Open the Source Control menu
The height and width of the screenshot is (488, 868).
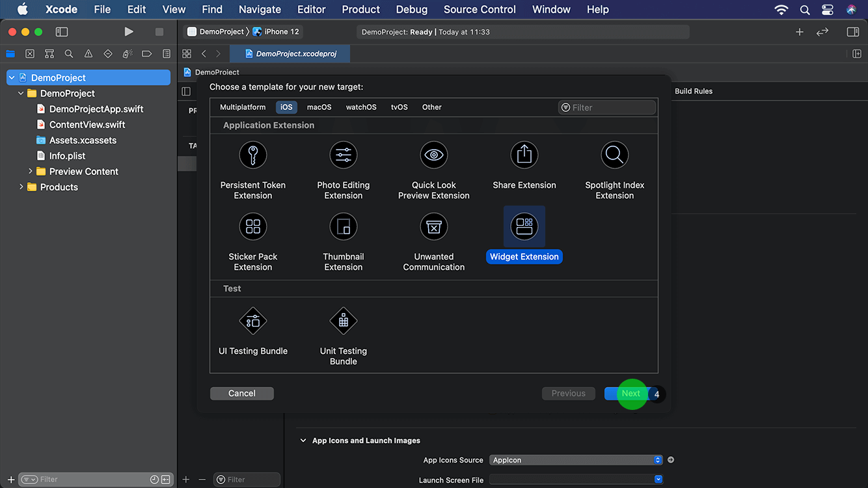point(480,10)
